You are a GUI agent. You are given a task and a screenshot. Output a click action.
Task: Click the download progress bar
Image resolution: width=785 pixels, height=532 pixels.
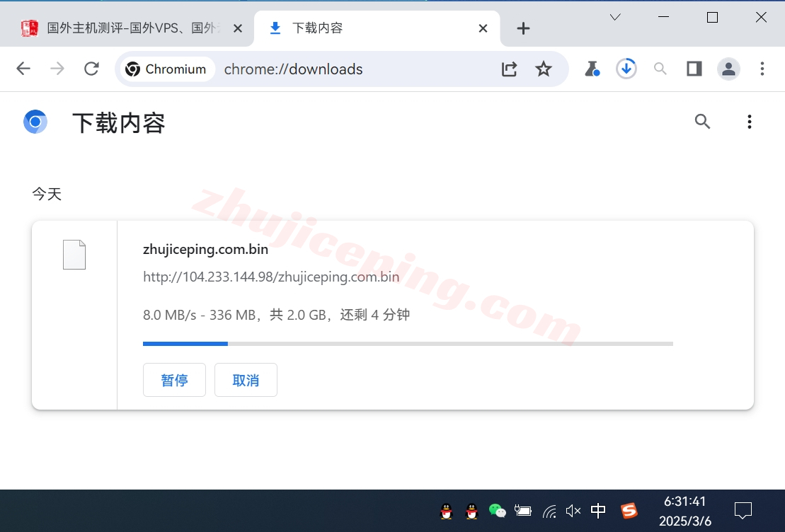(x=408, y=344)
